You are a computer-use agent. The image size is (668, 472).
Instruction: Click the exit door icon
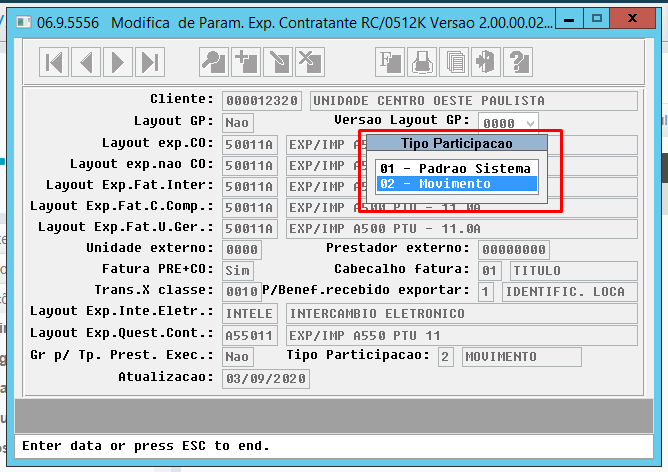click(x=486, y=62)
